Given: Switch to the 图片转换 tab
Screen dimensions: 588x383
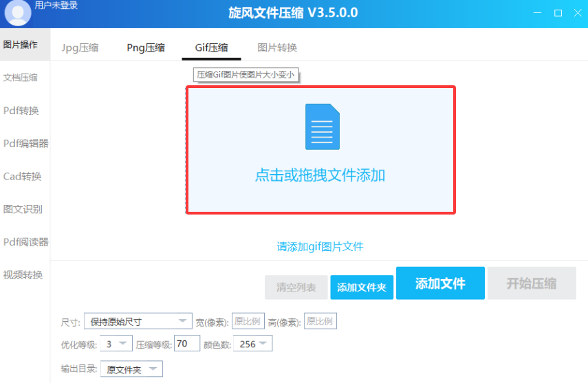Looking at the screenshot, I should tap(277, 47).
